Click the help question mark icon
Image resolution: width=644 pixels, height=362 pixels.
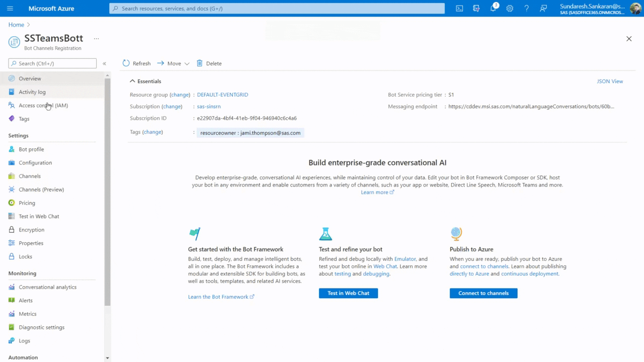526,9
